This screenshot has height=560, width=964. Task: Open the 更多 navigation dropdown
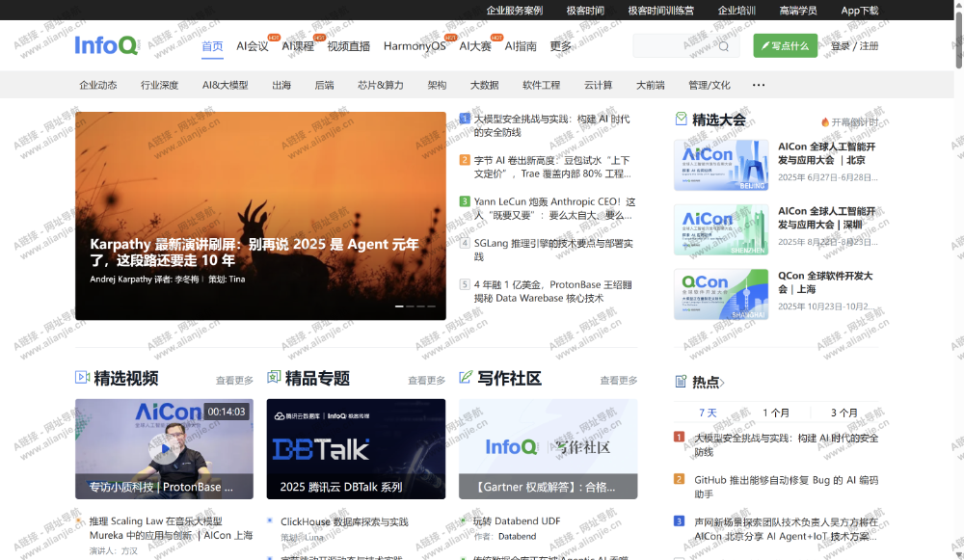coord(560,46)
